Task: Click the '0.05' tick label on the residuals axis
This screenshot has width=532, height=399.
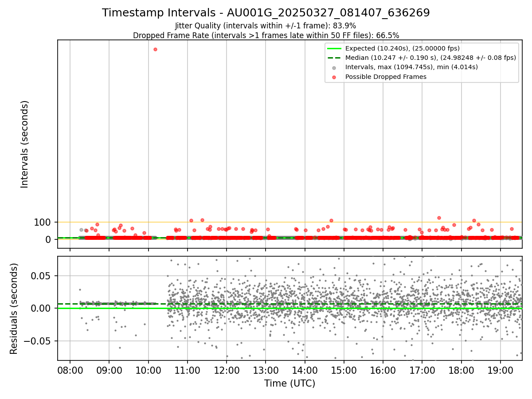Action: click(41, 276)
